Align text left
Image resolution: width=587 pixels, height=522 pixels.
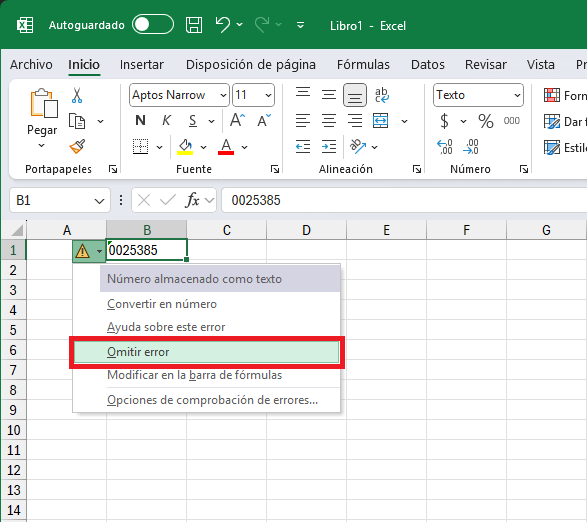[302, 121]
